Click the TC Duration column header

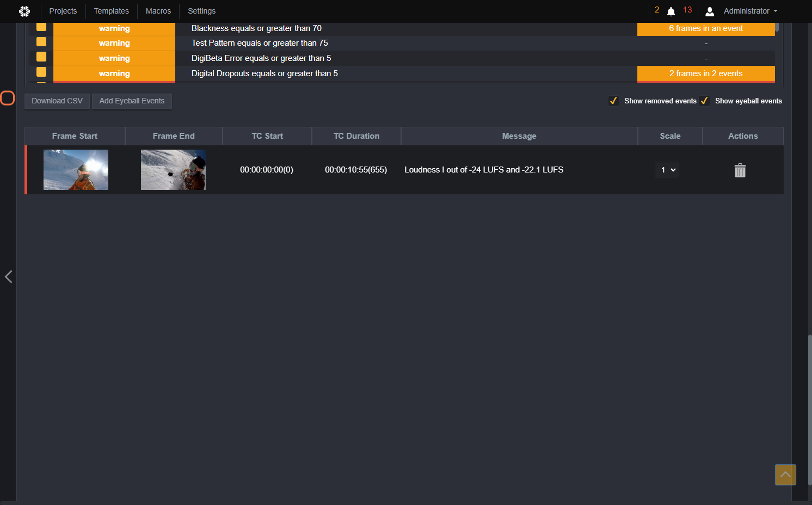pos(356,136)
